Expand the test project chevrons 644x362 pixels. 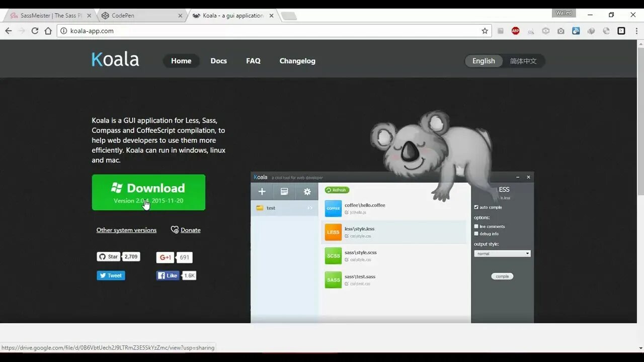310,208
